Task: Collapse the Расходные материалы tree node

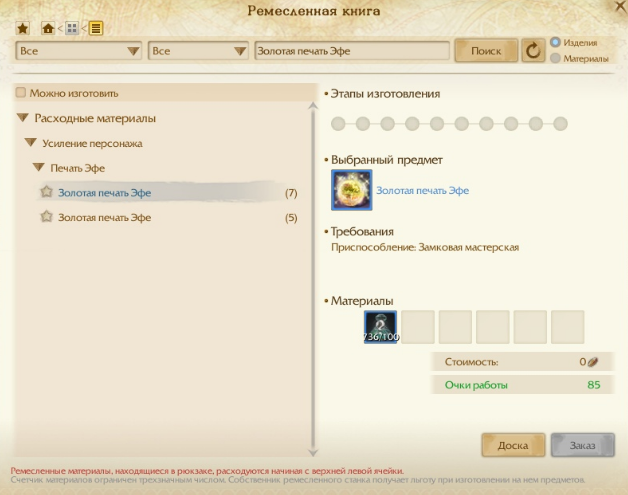Action: [x=23, y=118]
